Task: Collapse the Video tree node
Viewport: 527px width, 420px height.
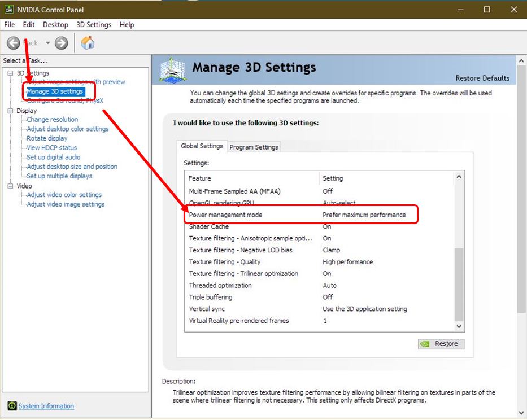Action: tap(11, 186)
